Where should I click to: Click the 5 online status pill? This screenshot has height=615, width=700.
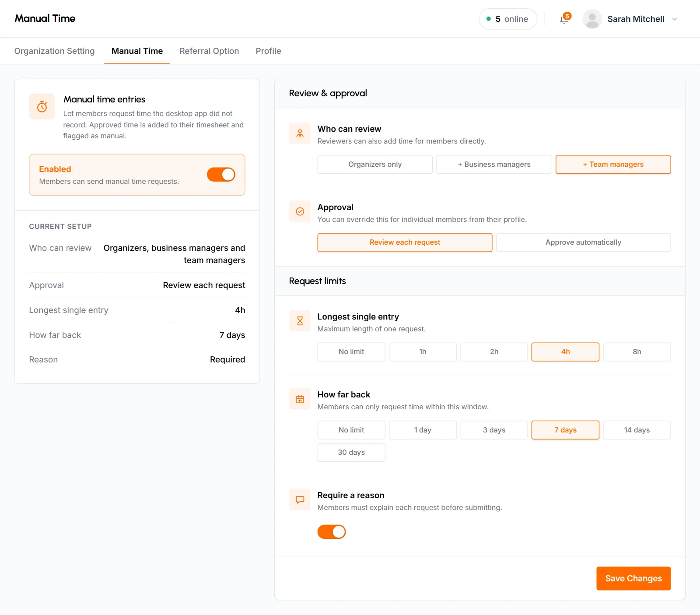pyautogui.click(x=507, y=19)
